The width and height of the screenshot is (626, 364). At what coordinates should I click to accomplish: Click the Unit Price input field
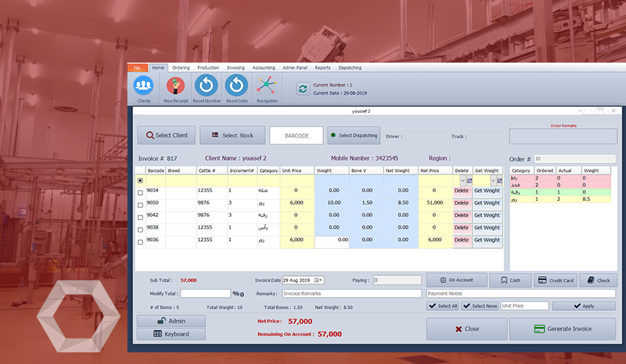point(525,306)
